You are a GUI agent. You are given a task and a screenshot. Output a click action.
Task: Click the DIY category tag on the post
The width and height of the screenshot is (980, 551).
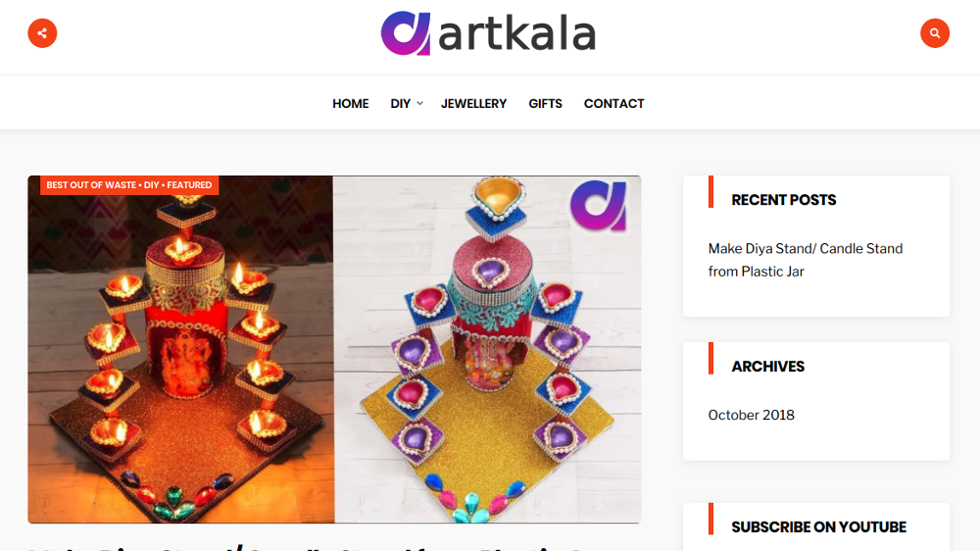[x=152, y=185]
